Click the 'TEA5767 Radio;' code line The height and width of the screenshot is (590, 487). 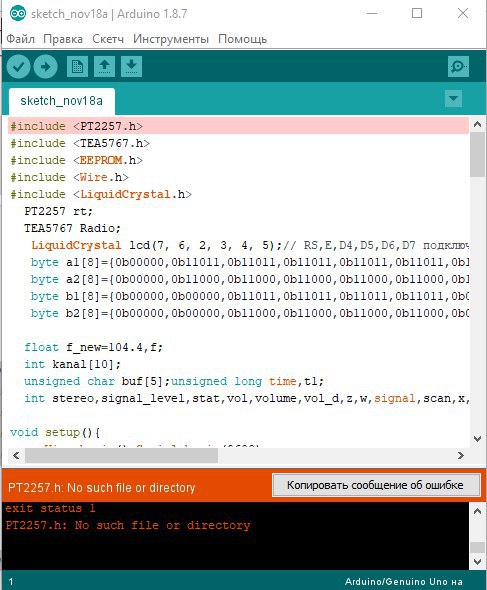[x=72, y=228]
